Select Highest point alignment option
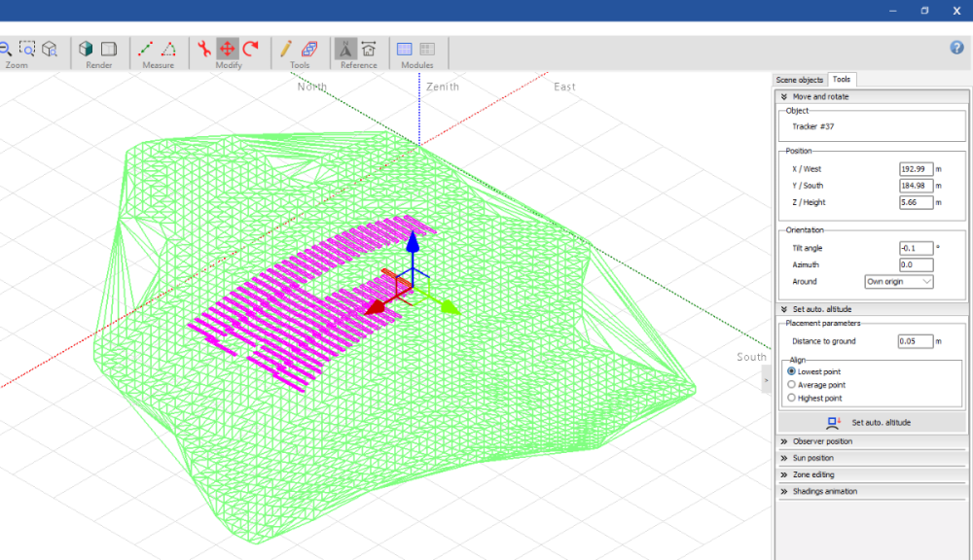Image resolution: width=973 pixels, height=560 pixels. (791, 398)
